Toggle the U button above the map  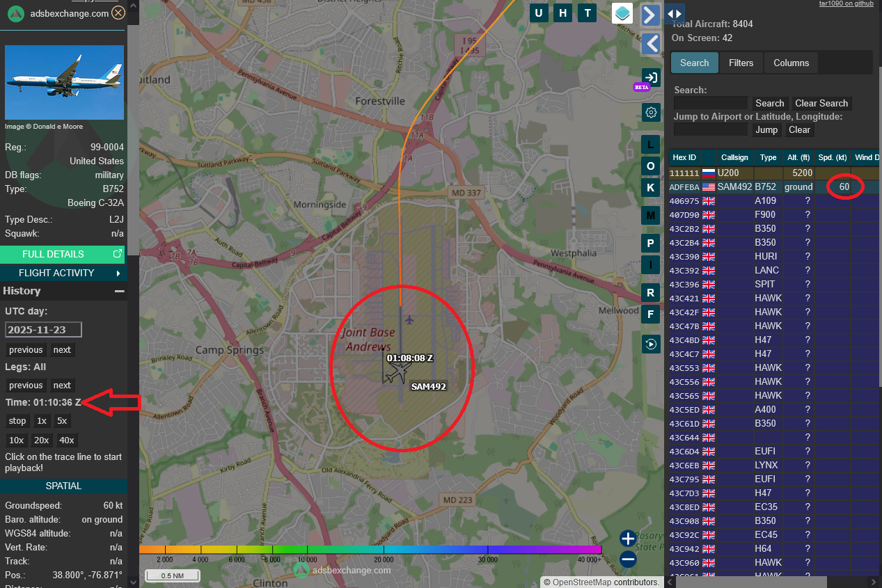540,13
